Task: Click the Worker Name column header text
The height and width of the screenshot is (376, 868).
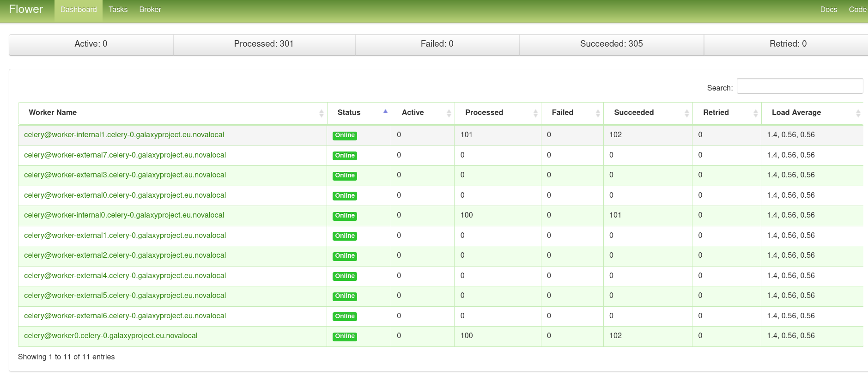Action: point(53,113)
